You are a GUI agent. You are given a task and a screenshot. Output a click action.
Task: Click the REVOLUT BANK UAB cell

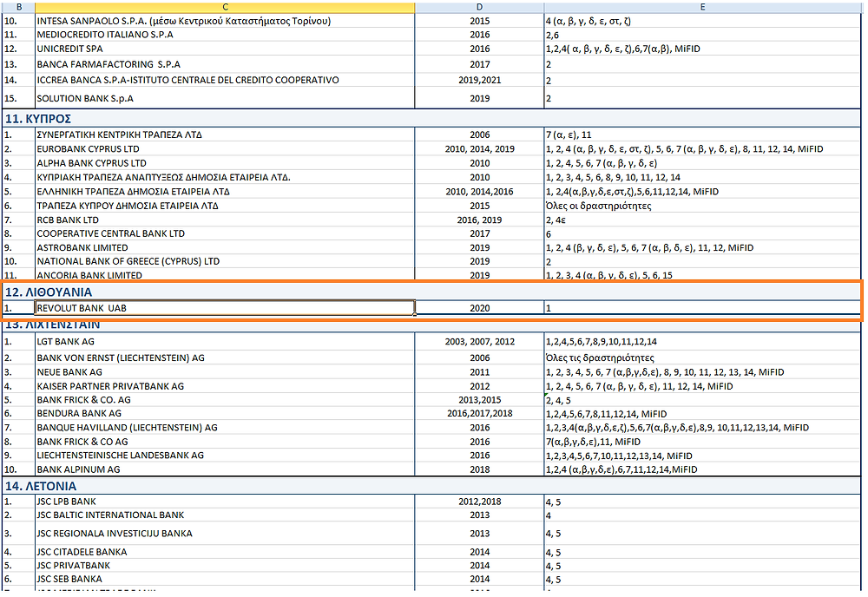point(225,308)
